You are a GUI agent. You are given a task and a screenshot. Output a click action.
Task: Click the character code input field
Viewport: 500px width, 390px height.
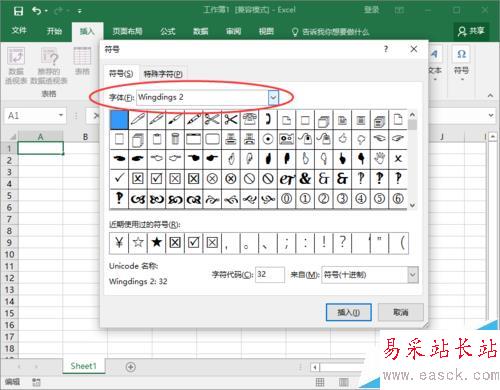point(270,275)
